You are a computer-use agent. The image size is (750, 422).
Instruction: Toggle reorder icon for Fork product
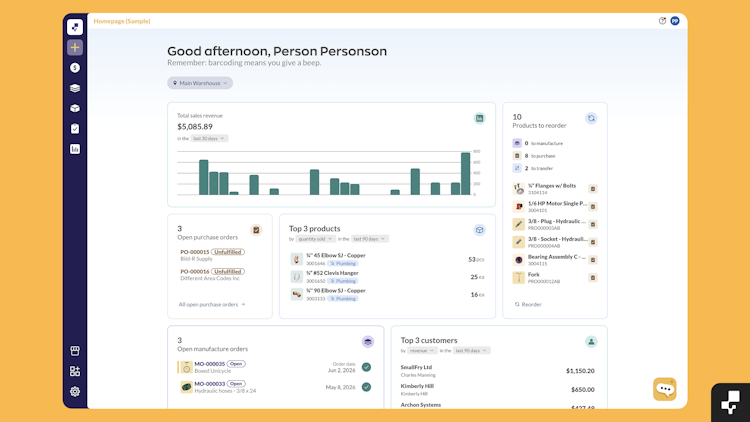click(x=593, y=278)
